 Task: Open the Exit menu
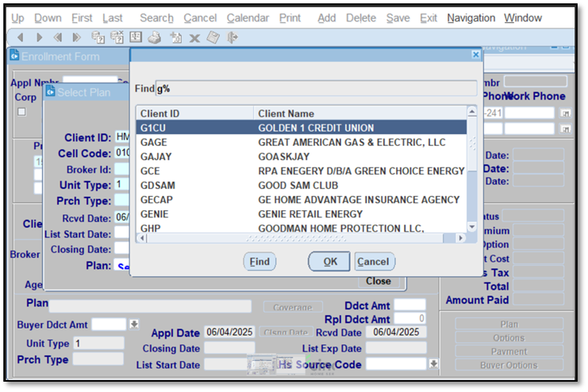[429, 17]
